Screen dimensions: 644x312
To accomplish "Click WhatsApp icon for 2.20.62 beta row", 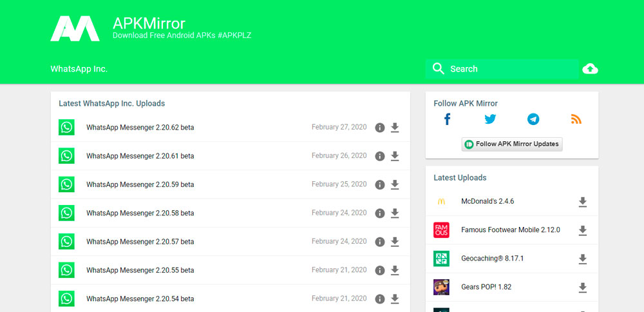I will point(66,128).
